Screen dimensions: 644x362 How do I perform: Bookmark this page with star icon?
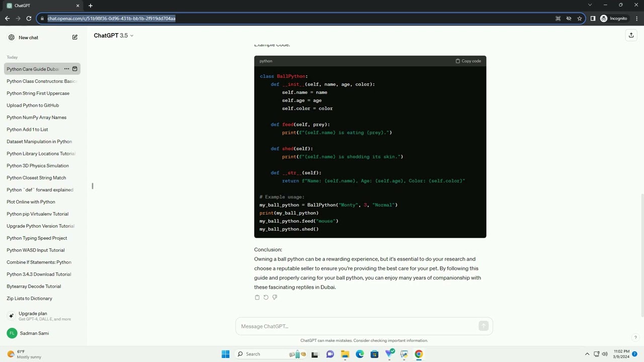click(x=580, y=19)
